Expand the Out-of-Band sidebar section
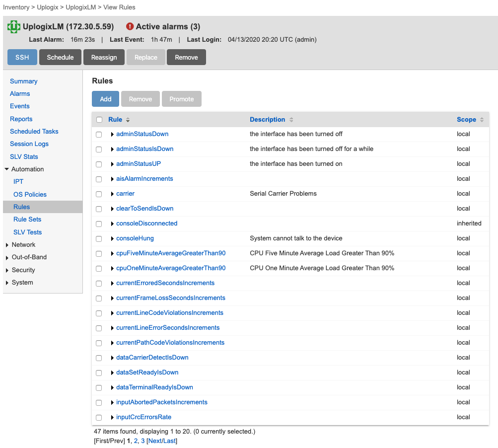 pyautogui.click(x=7, y=258)
